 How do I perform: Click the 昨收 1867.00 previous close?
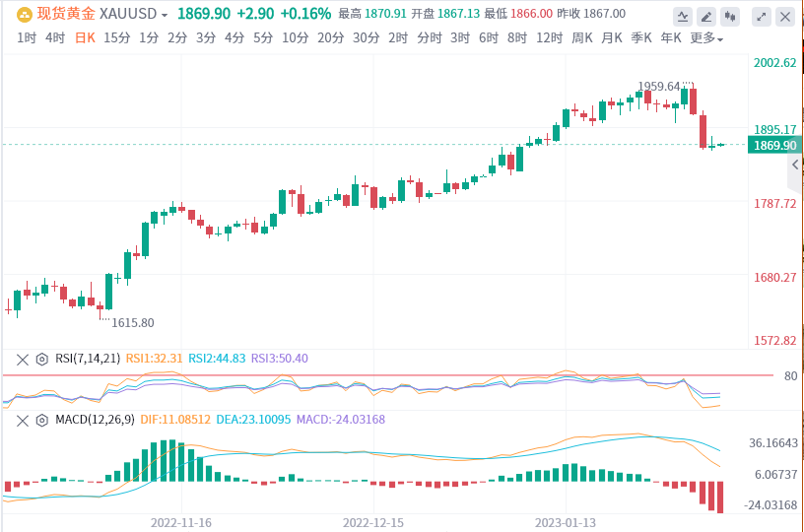[591, 14]
